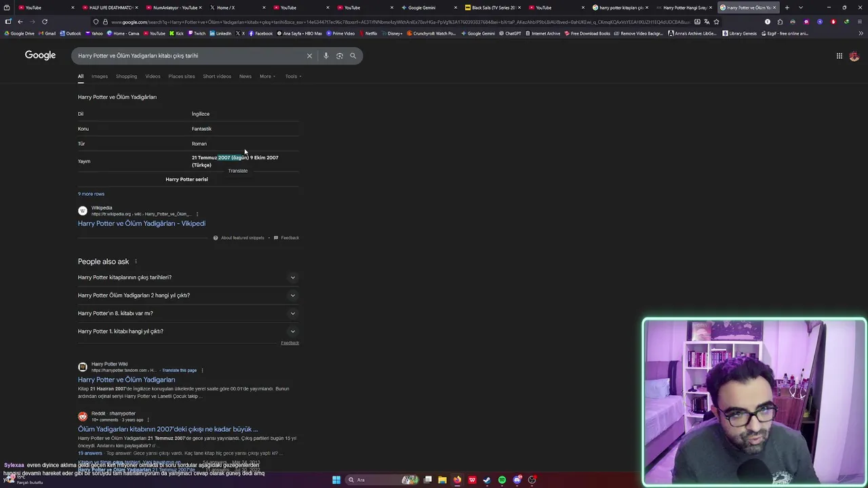Viewport: 868px width, 488px height.
Task: Expand 'Ölüm Yadigarları 2 hangi yıl çıktı?' question
Action: 189,296
